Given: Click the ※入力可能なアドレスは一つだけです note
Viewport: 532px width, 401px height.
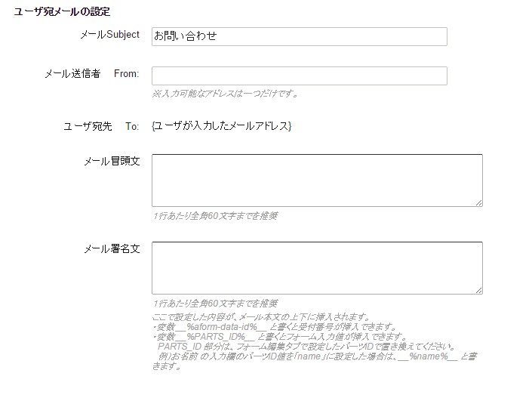Looking at the screenshot, I should (x=226, y=94).
